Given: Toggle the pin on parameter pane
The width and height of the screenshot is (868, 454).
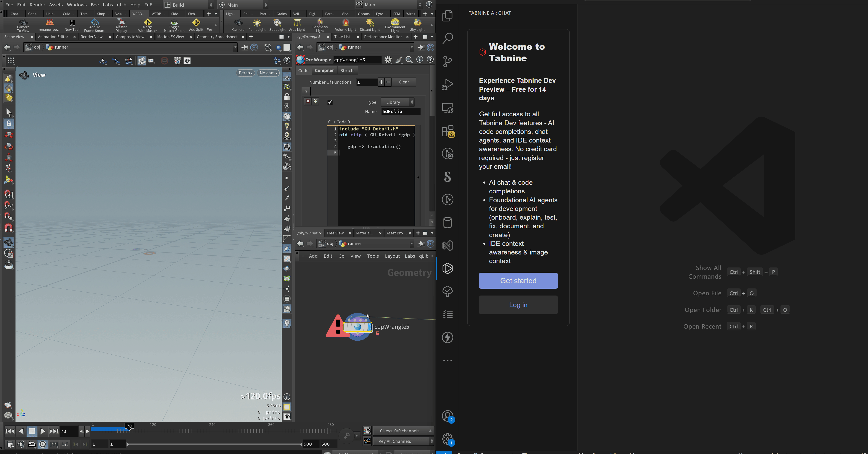Looking at the screenshot, I should [421, 47].
